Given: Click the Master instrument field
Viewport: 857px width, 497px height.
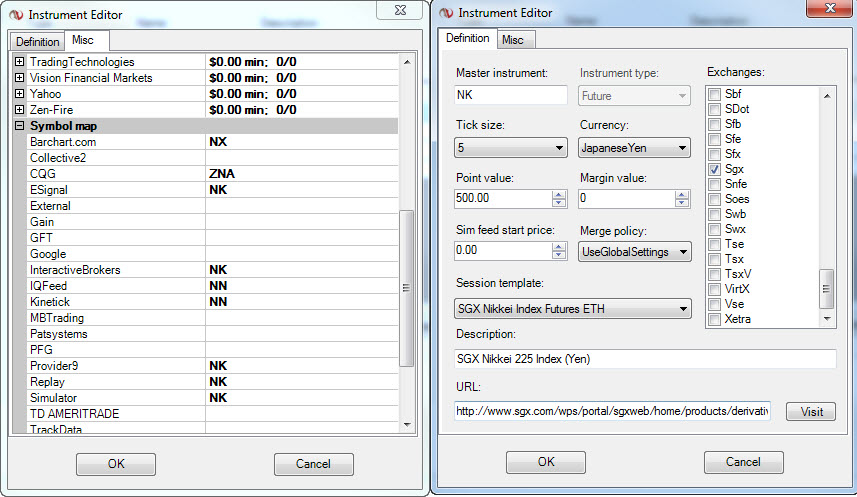Looking at the screenshot, I should pyautogui.click(x=510, y=95).
